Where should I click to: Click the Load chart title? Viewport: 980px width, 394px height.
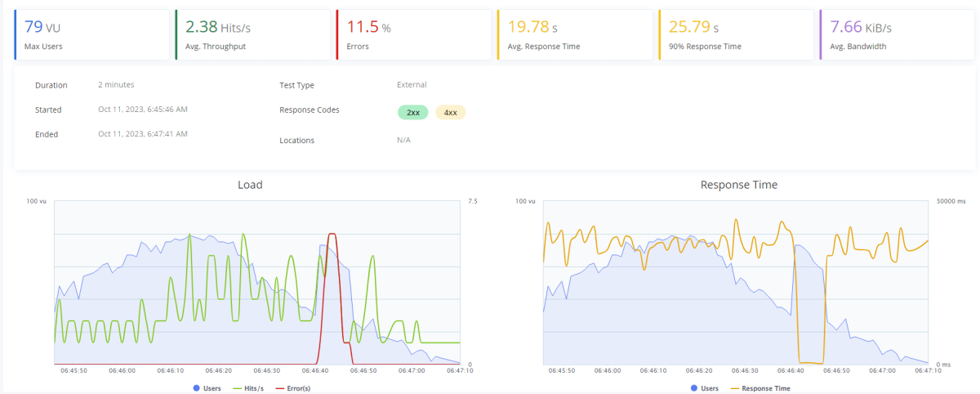coord(250,185)
